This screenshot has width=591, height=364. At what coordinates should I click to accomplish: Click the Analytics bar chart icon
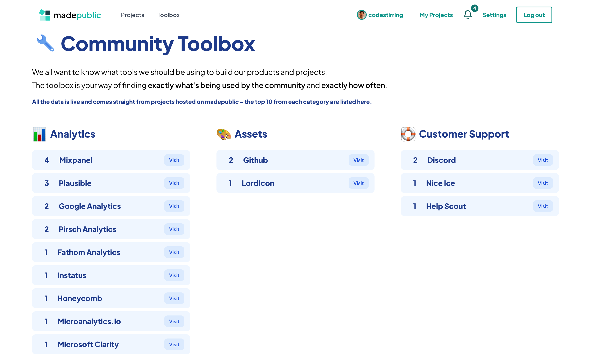tap(40, 134)
